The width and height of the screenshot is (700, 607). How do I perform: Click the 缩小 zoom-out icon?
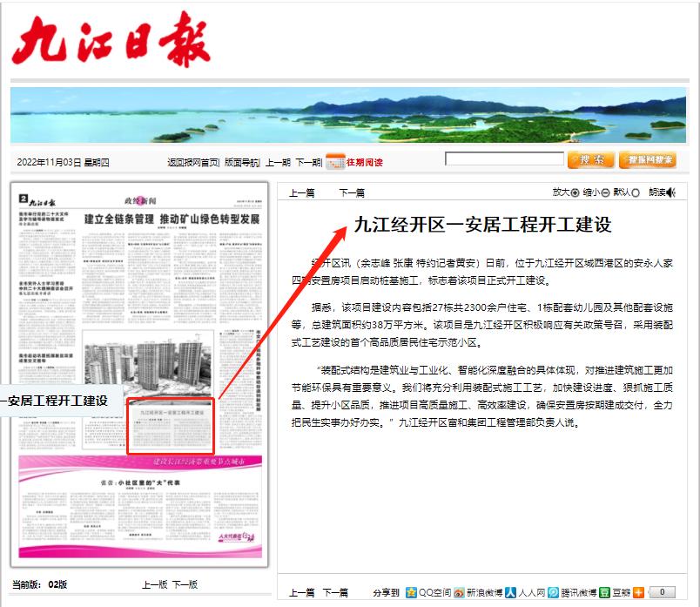(x=605, y=192)
